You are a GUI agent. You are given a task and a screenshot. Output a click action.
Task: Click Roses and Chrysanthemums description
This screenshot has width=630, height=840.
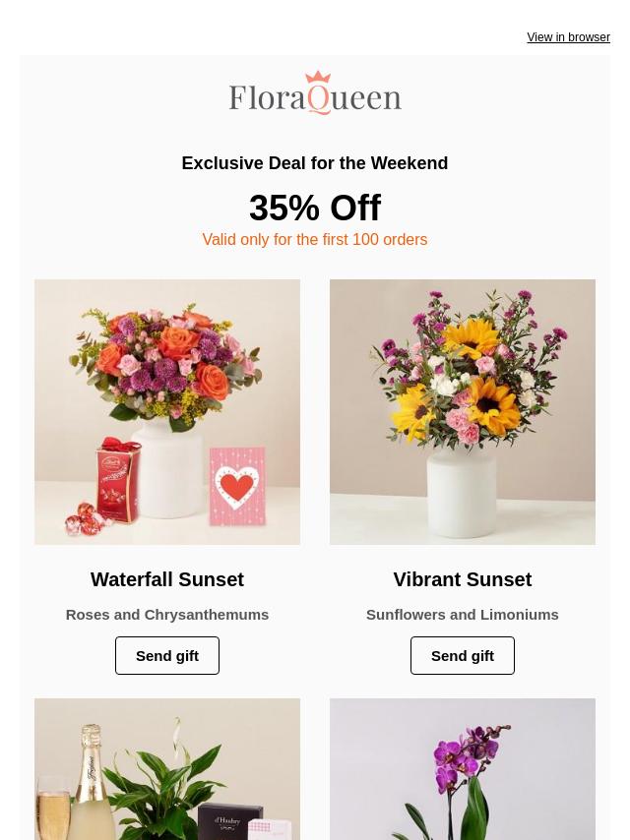click(x=167, y=615)
